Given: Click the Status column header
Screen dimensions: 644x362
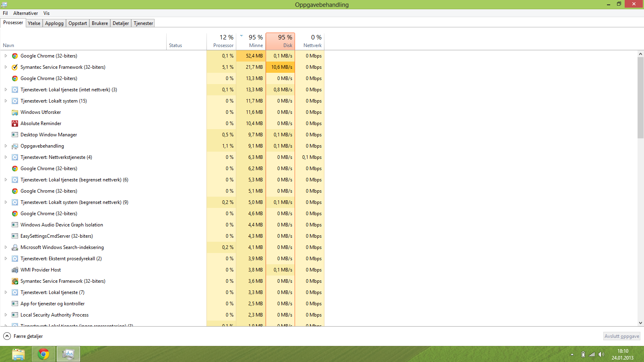Looking at the screenshot, I should pyautogui.click(x=187, y=41).
